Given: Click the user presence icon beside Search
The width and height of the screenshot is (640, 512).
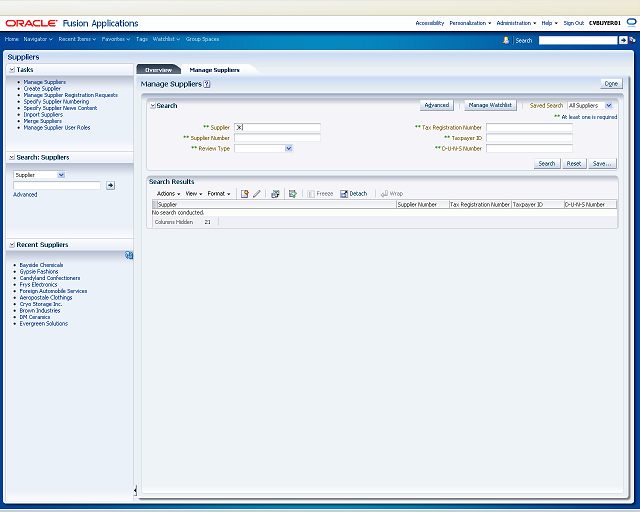Looking at the screenshot, I should coord(506,40).
